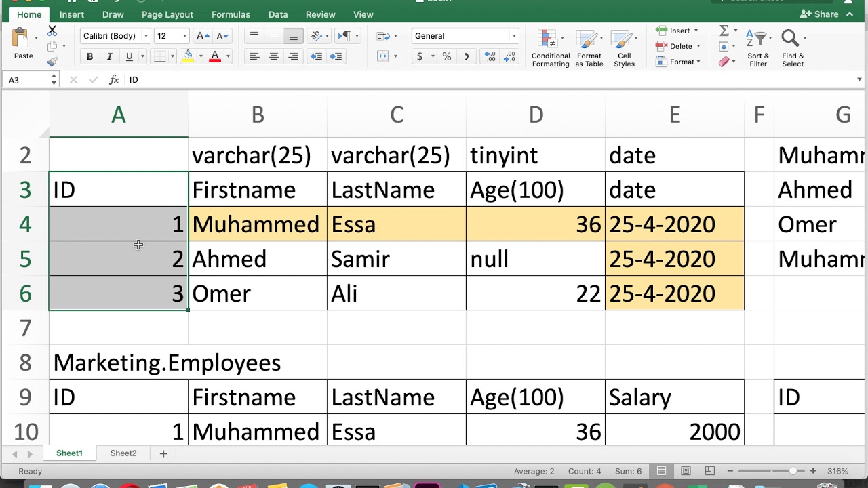The image size is (868, 488).
Task: Click the Insert cells button
Action: click(678, 30)
